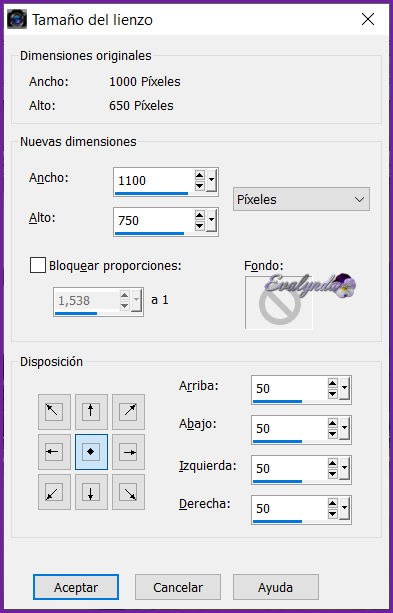Select the bottom-center anchor placement arrow
Image resolution: width=393 pixels, height=613 pixels.
[x=91, y=492]
